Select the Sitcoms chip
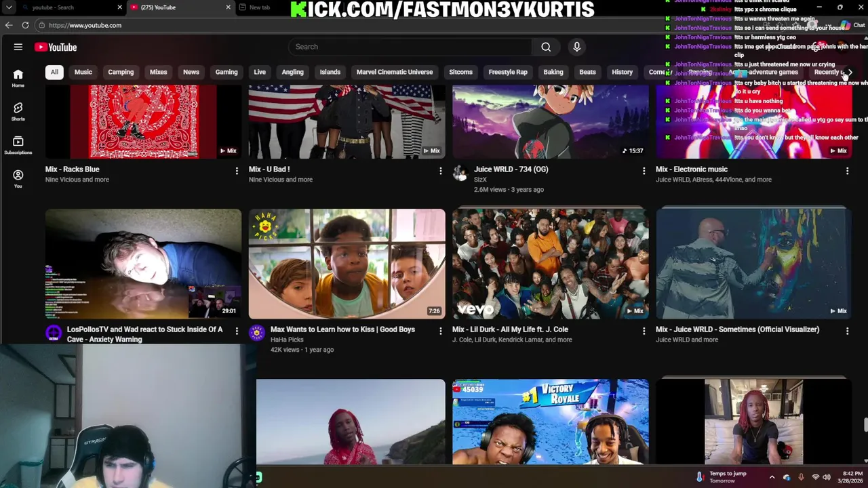 pos(460,72)
